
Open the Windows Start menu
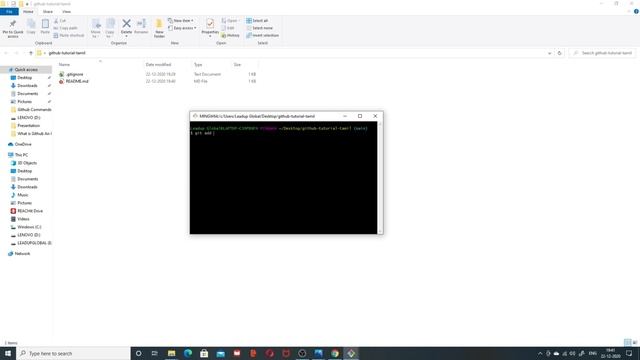coord(8,353)
